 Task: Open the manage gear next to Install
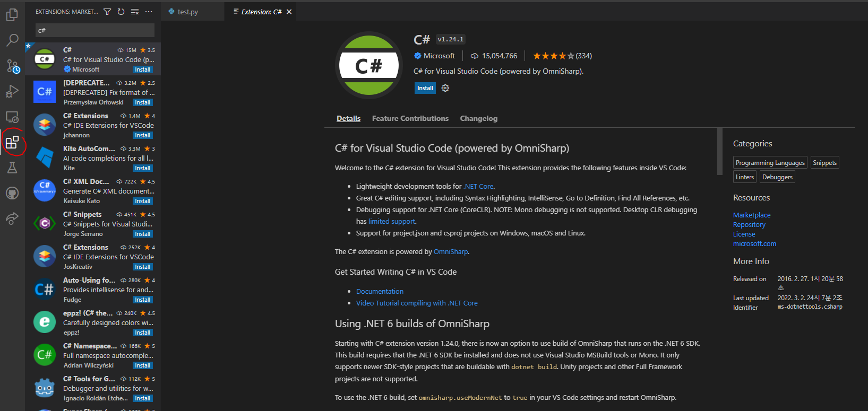click(445, 88)
